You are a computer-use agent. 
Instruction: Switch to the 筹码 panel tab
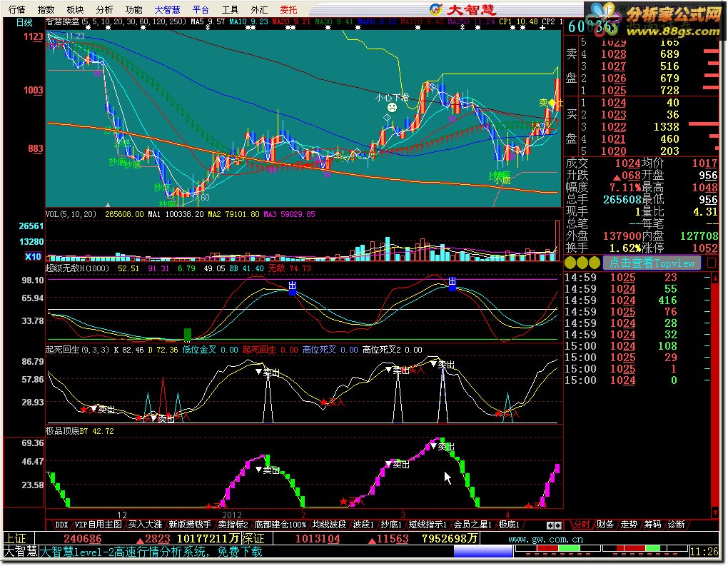pyautogui.click(x=652, y=525)
